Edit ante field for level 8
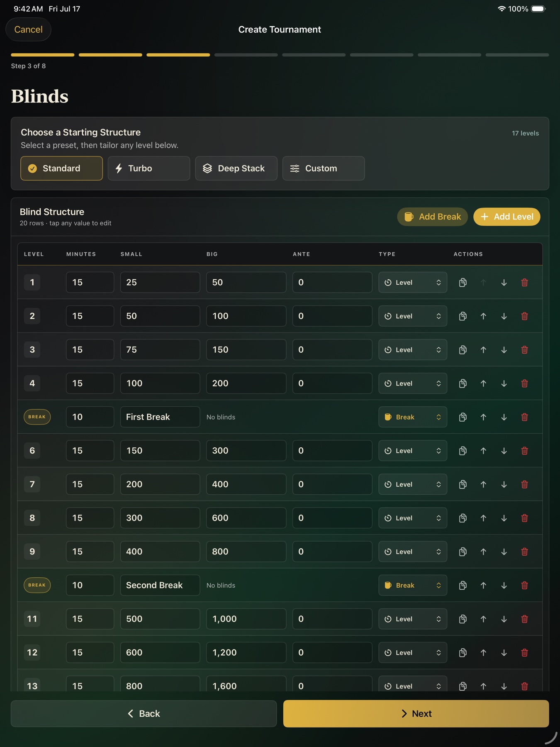This screenshot has height=747, width=560. click(x=332, y=518)
